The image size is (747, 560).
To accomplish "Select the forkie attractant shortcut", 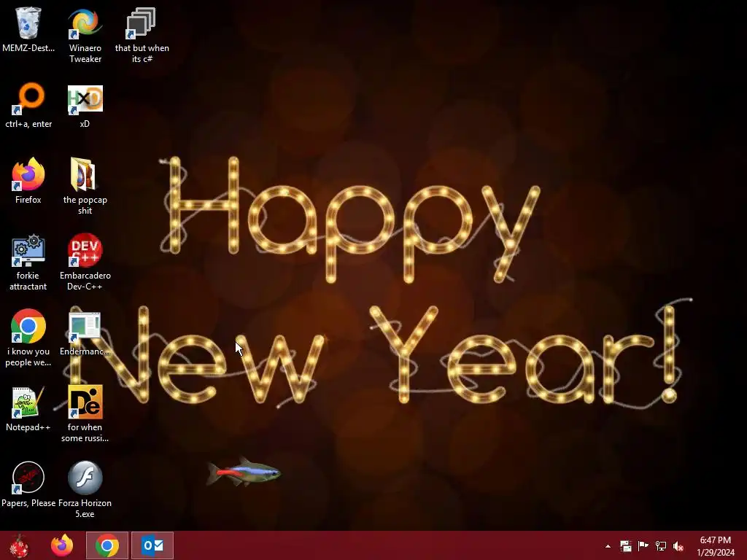I will pos(28,250).
